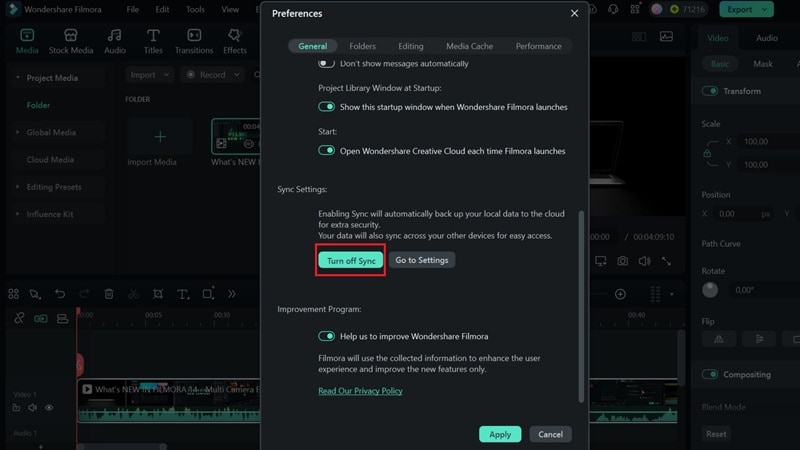Click the flip horizontal icon
The image size is (800, 450).
[718, 339]
